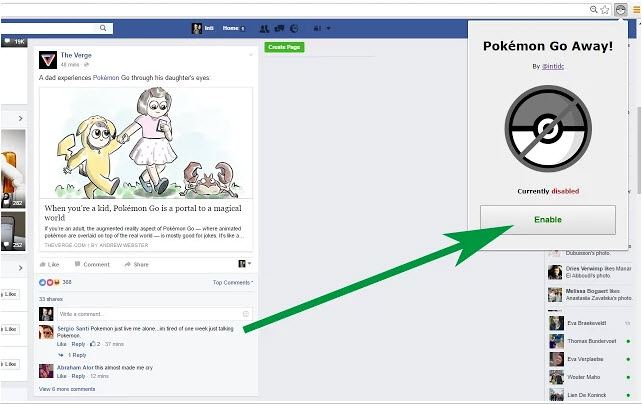
Task: Like The Verge post
Action: click(x=49, y=264)
